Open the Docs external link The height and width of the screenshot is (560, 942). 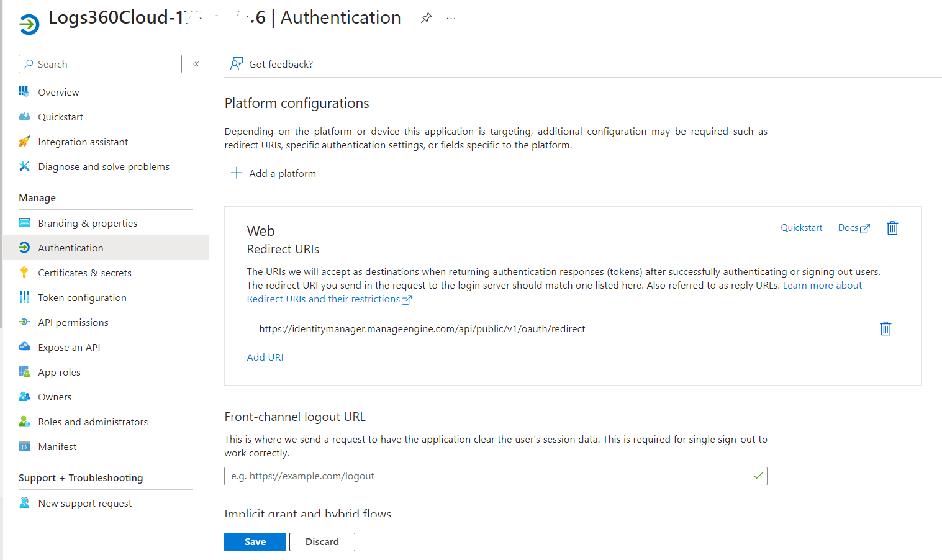click(854, 228)
